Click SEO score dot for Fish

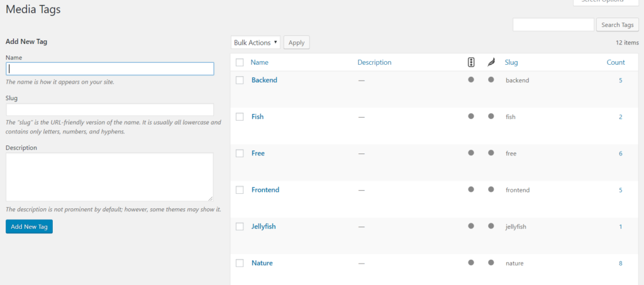471,116
